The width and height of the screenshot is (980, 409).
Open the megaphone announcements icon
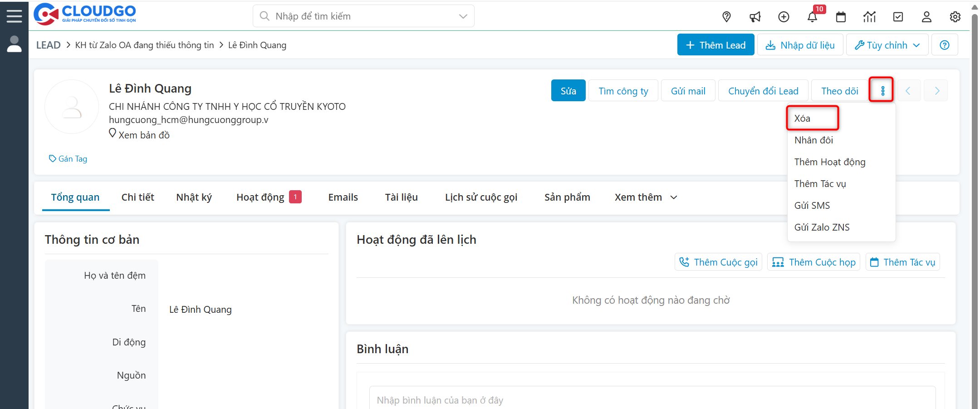pyautogui.click(x=755, y=17)
